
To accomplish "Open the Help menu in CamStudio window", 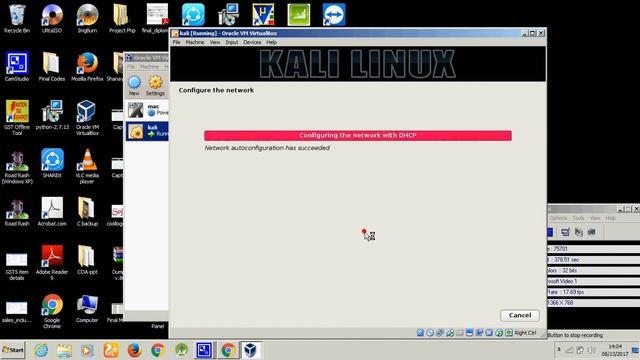I will (610, 218).
